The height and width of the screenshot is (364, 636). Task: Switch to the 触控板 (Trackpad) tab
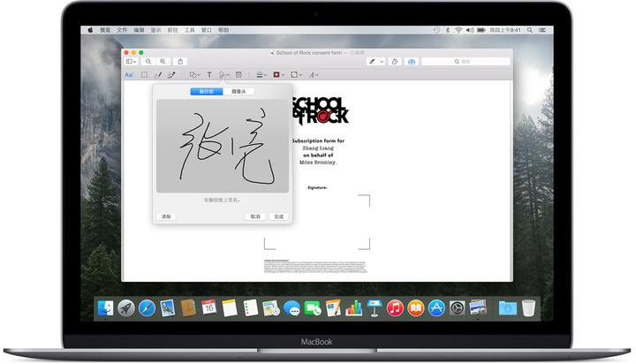pyautogui.click(x=207, y=92)
